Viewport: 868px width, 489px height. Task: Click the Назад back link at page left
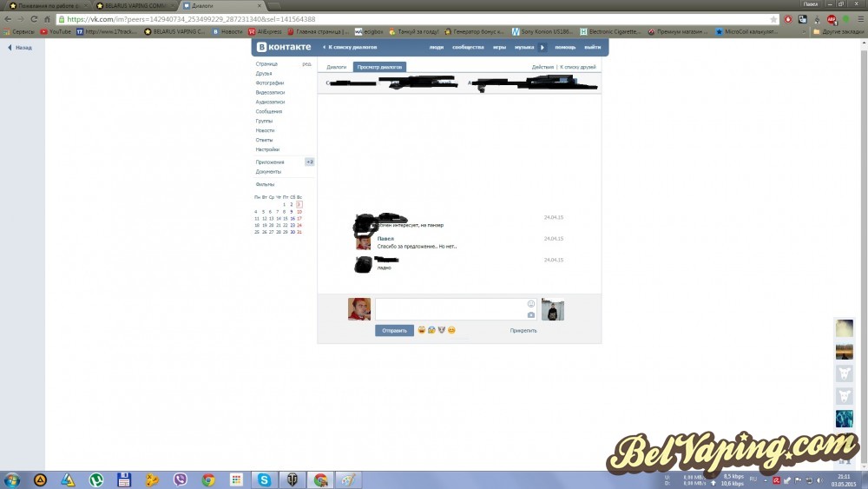click(x=20, y=48)
